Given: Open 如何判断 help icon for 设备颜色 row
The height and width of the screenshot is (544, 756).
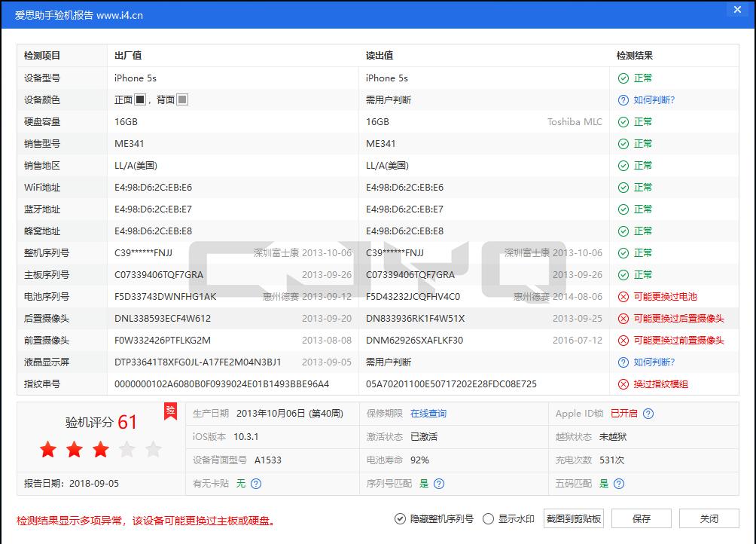Looking at the screenshot, I should click(621, 99).
